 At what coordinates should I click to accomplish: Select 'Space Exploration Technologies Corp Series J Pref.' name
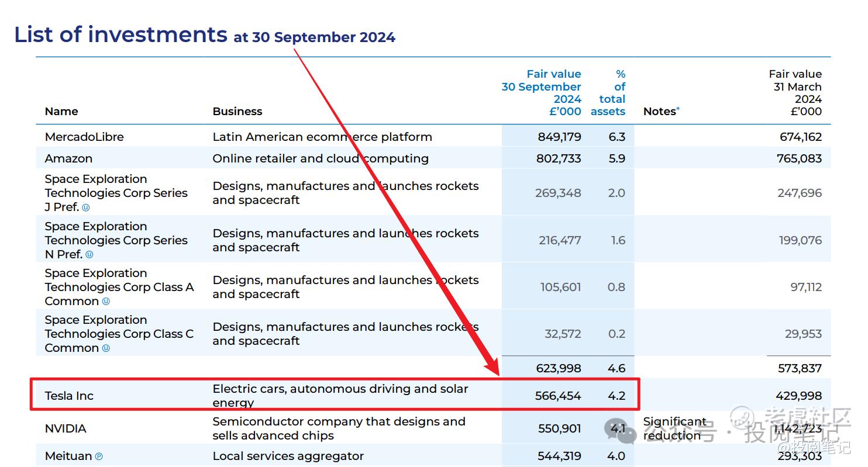click(x=116, y=193)
